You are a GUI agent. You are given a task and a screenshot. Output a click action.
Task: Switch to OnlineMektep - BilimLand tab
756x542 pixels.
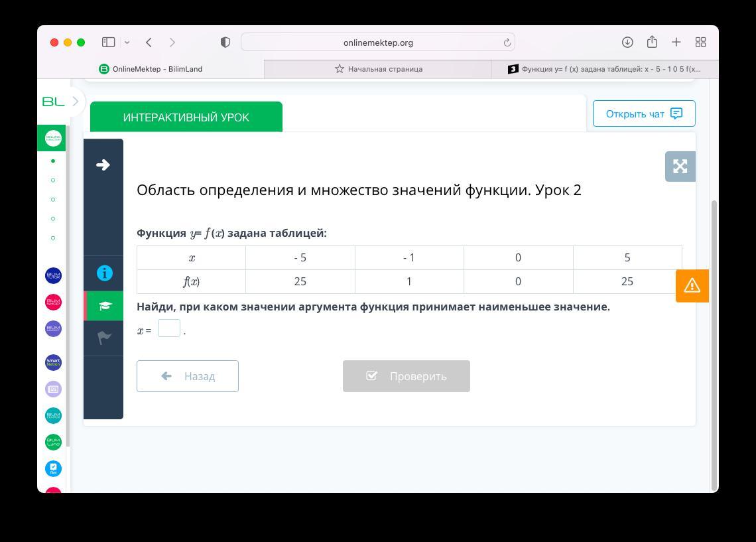pos(151,69)
